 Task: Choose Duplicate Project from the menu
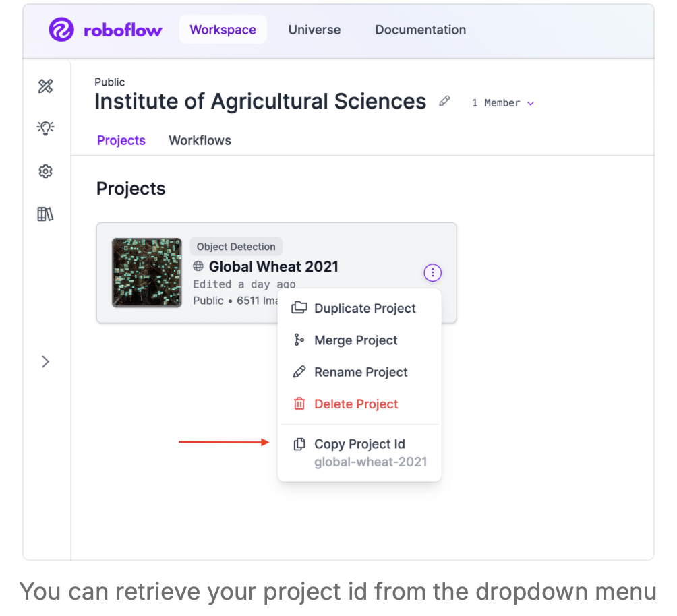(x=365, y=308)
